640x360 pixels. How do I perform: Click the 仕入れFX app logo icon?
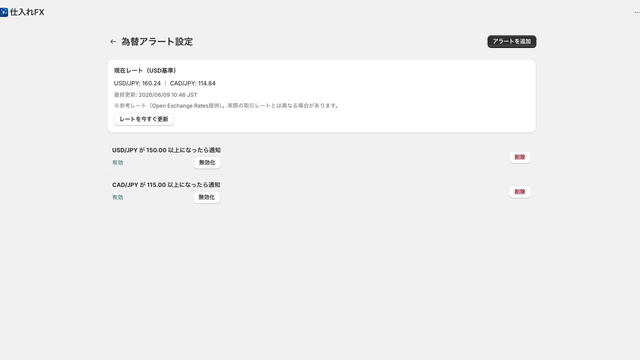pyautogui.click(x=4, y=12)
